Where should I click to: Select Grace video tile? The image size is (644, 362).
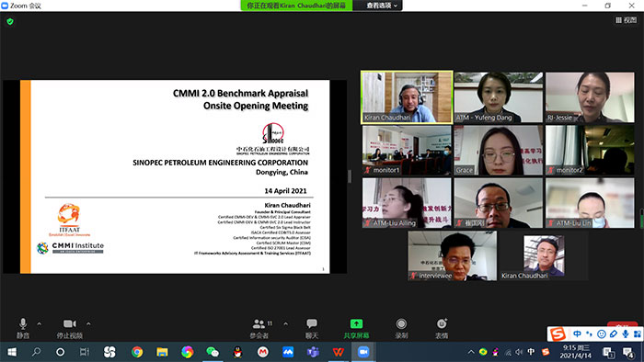[x=499, y=150]
